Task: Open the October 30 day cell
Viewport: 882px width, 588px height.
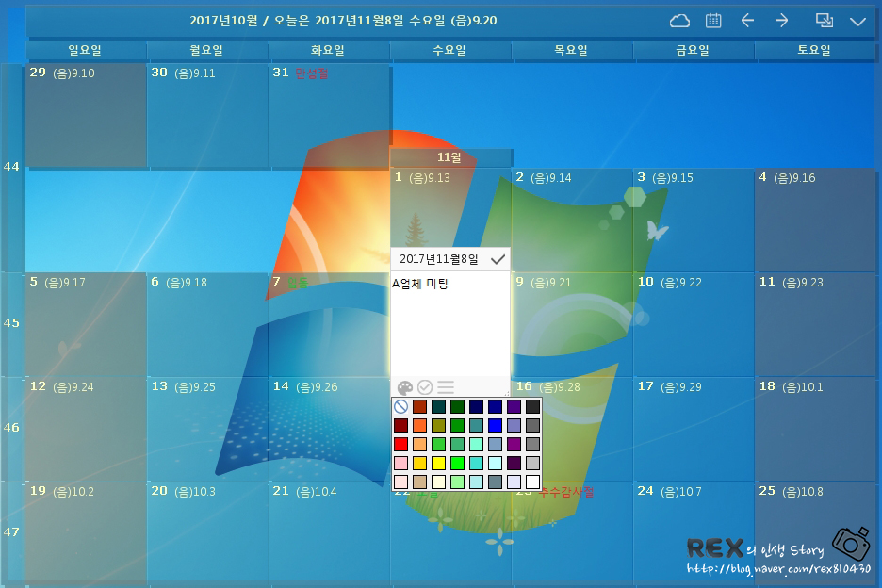Action: pos(207,115)
